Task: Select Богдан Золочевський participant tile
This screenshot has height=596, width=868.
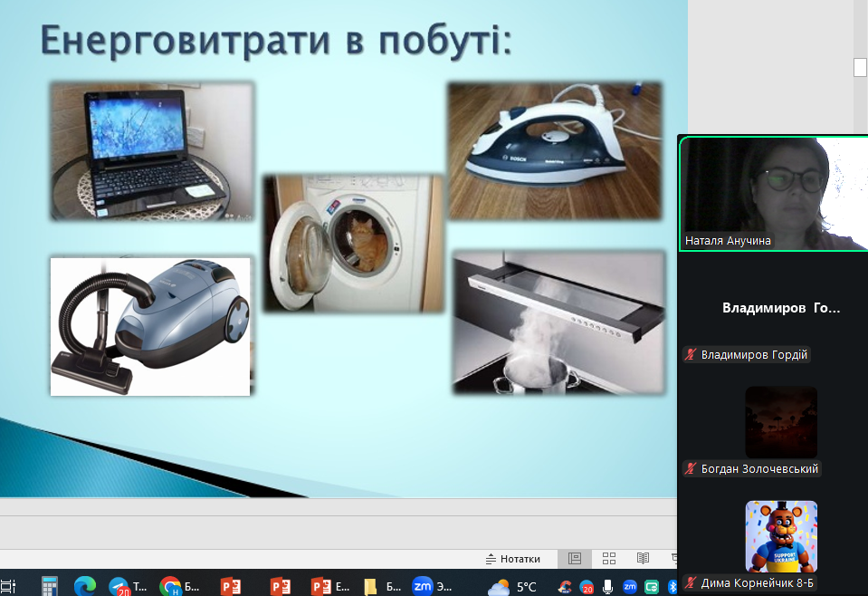Action: click(780, 423)
